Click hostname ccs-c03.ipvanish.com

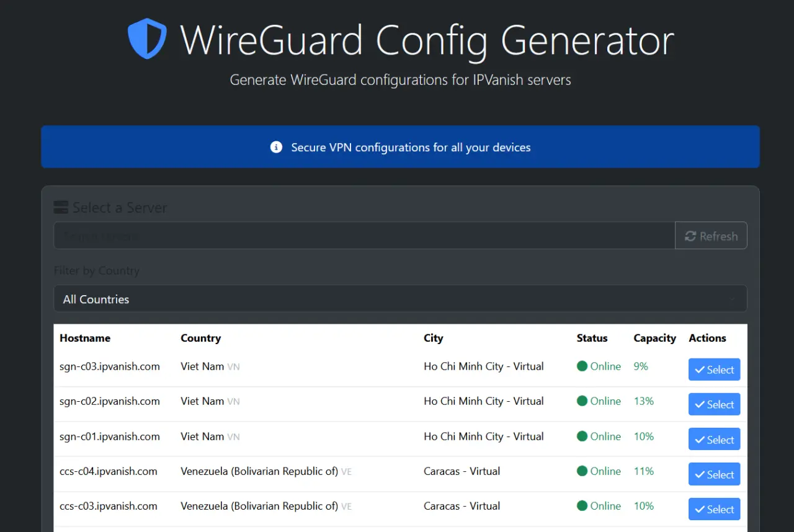[x=109, y=506]
